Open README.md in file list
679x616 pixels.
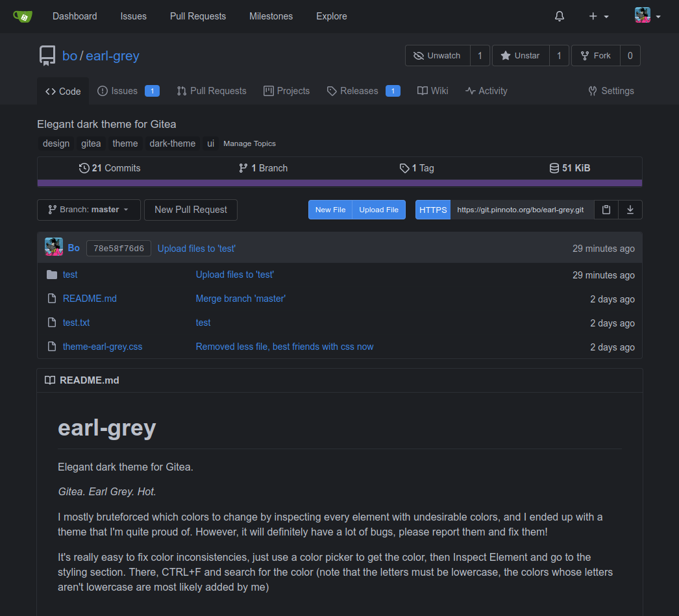(x=90, y=299)
